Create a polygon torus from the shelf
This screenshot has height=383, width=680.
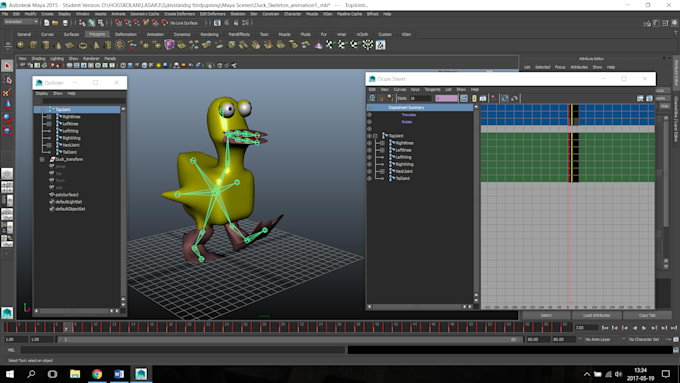pos(83,45)
